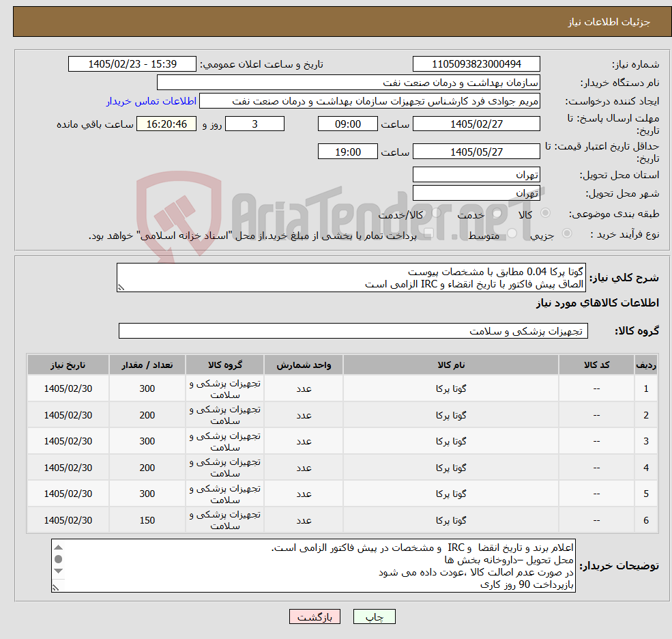Click the نام کالا column header
The height and width of the screenshot is (639, 672).
[x=451, y=365]
